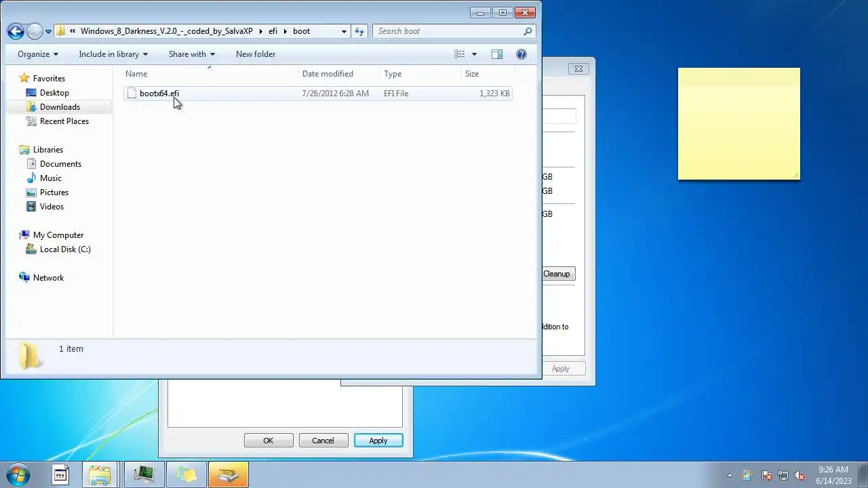Navigate to Windows_8_Darkness_V.2.0 folder in address bar

pyautogui.click(x=166, y=31)
